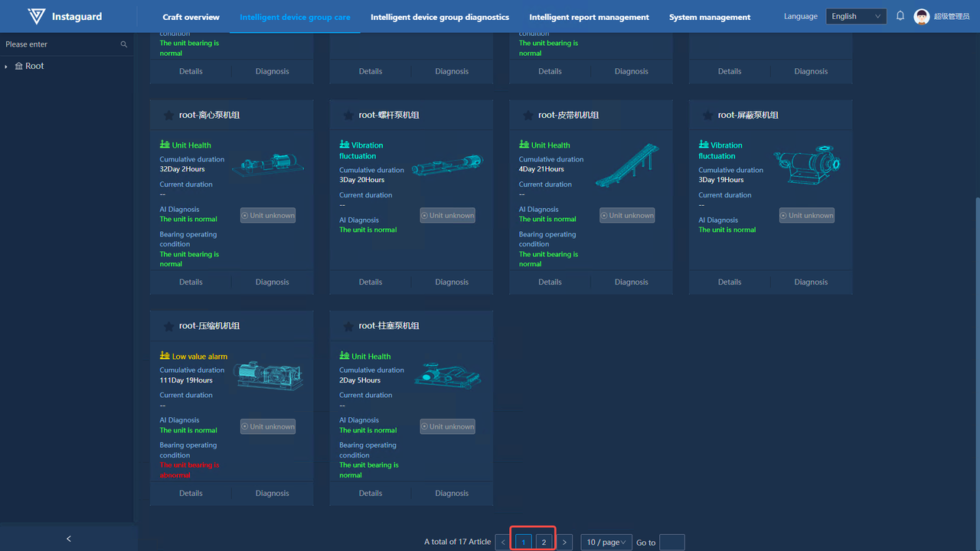Select Root item in the tree
The height and width of the screenshot is (551, 980).
coord(34,67)
